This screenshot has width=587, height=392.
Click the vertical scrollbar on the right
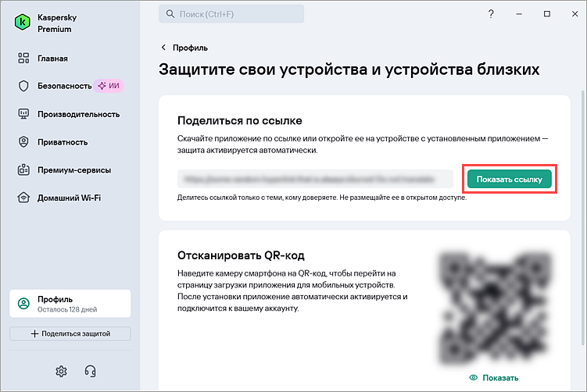coord(583,217)
